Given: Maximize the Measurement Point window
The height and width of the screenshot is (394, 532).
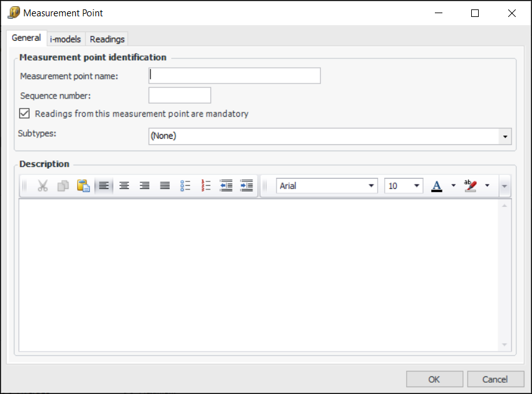Looking at the screenshot, I should click(x=475, y=13).
